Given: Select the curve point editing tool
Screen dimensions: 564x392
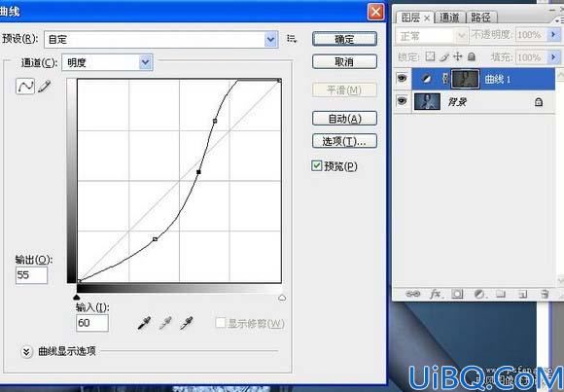Looking at the screenshot, I should (x=25, y=87).
